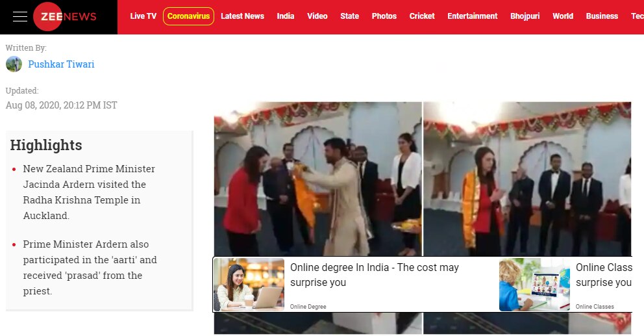Go to World news
The image size is (644, 336).
563,16
